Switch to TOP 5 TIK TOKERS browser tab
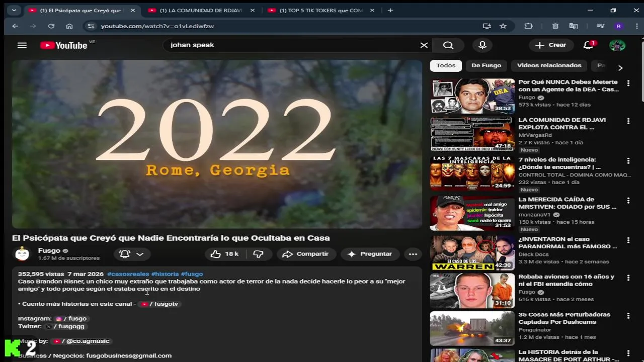The width and height of the screenshot is (644, 362). [x=320, y=10]
